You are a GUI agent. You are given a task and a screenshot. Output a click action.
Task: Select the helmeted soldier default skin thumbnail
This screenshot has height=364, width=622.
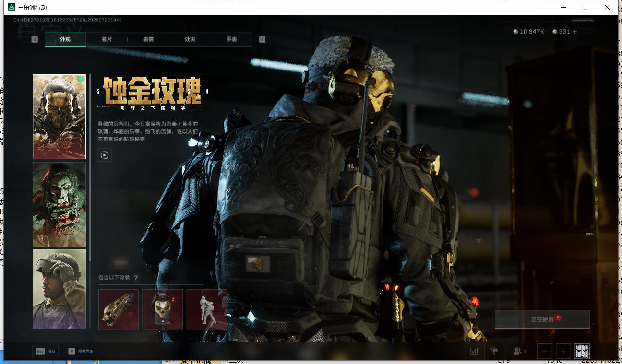pyautogui.click(x=59, y=289)
